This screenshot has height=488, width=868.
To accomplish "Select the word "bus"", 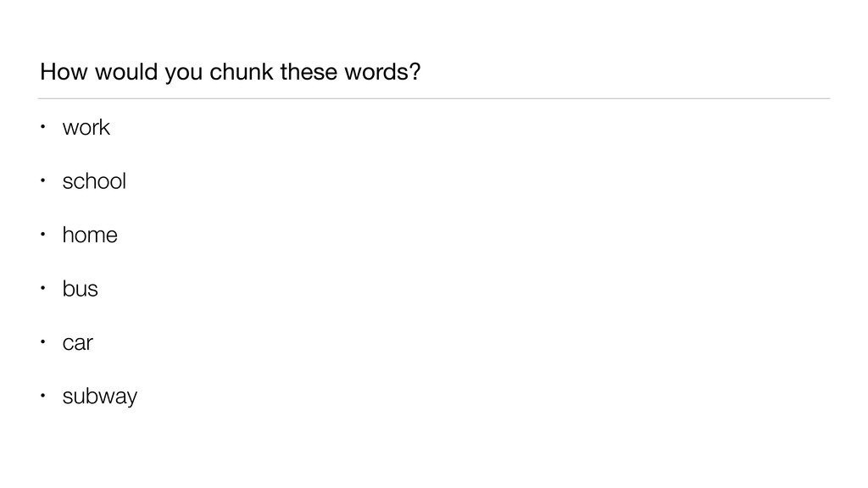I will [80, 289].
